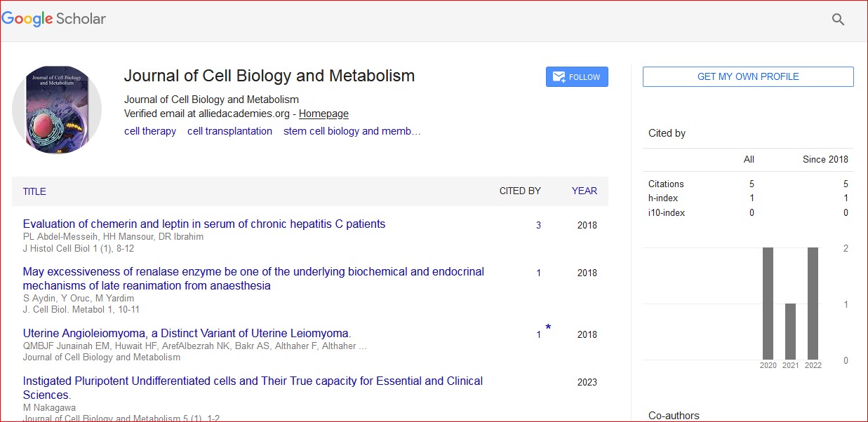The height and width of the screenshot is (422, 868).
Task: Click the search magnifier icon
Action: coord(838,20)
